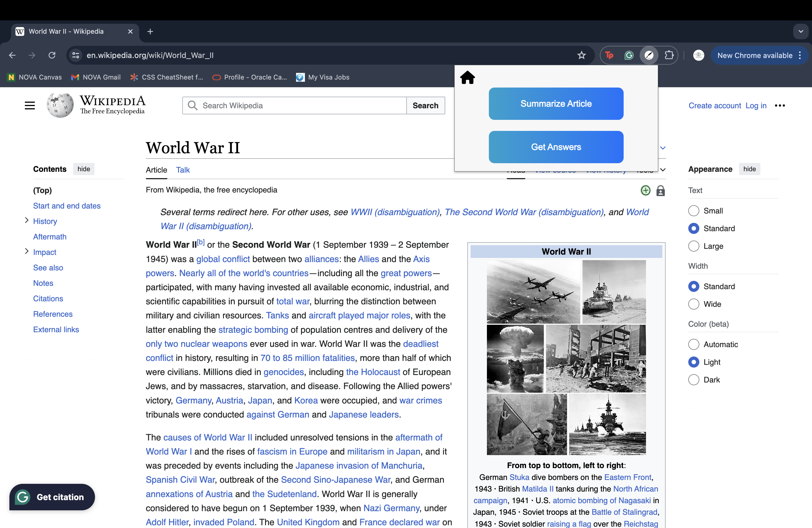Reload the page
This screenshot has height=528, width=812.
point(52,55)
